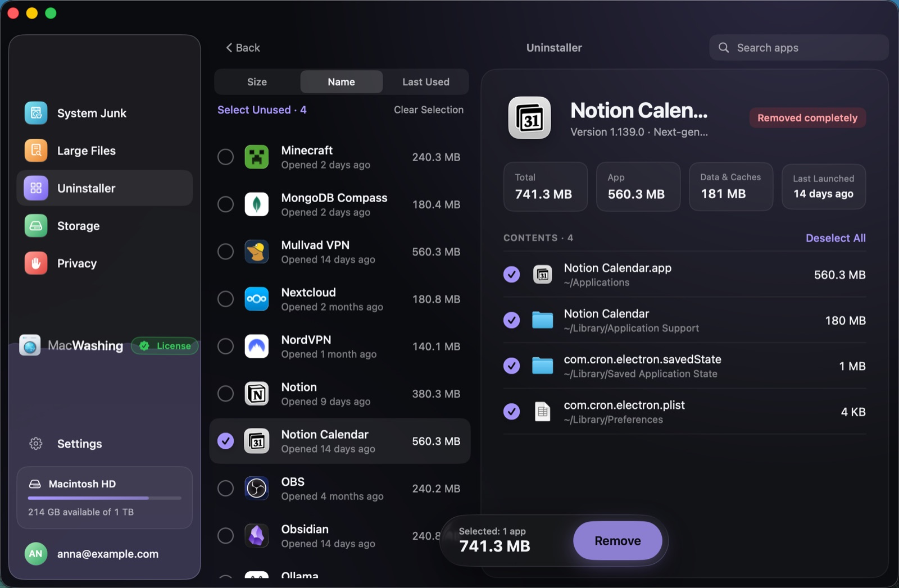Click the Mullvad VPN app icon

coord(257,252)
